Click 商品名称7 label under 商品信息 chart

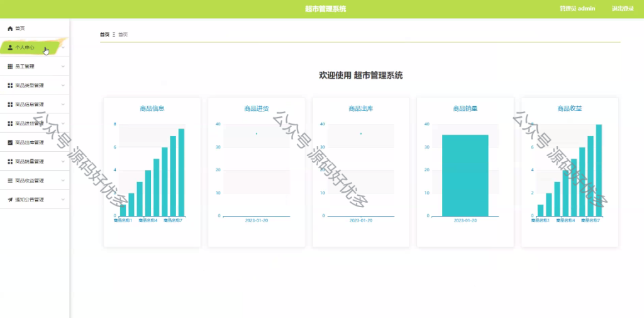click(x=173, y=220)
